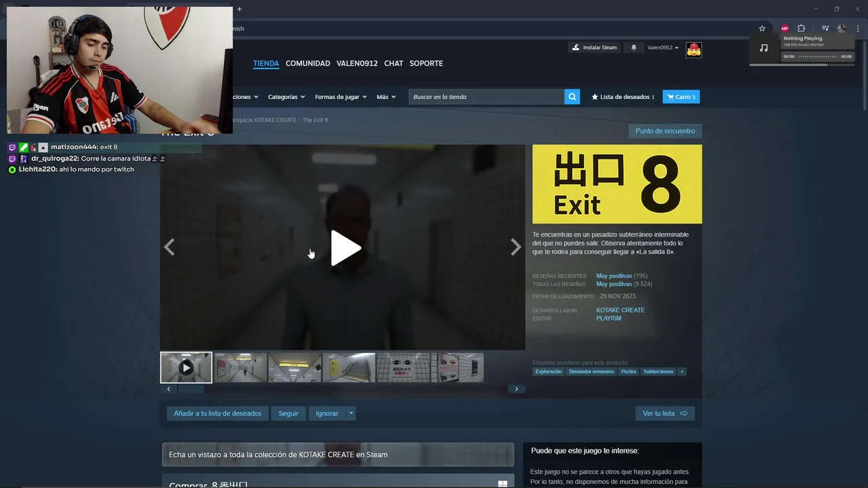The width and height of the screenshot is (868, 488).
Task: Select the yellow door stairs thumbnail
Action: click(x=349, y=367)
